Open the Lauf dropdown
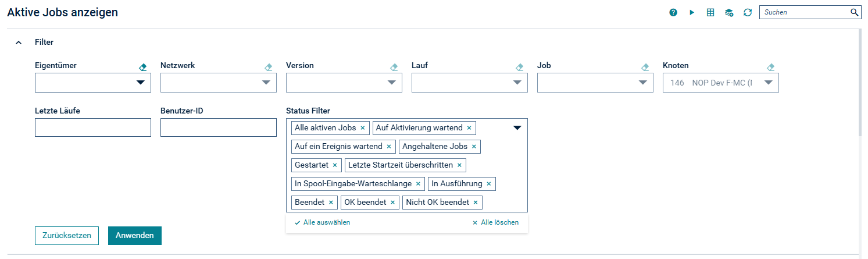Image resolution: width=868 pixels, height=259 pixels. click(x=517, y=83)
